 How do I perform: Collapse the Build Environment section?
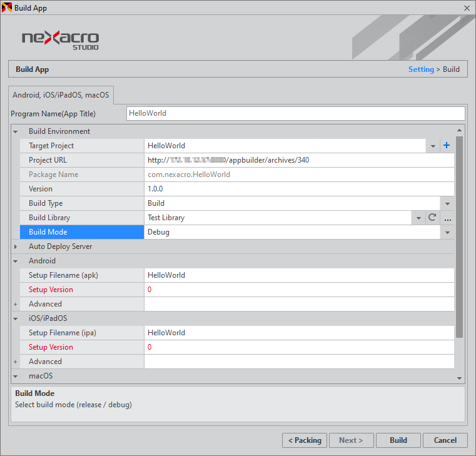pyautogui.click(x=16, y=131)
